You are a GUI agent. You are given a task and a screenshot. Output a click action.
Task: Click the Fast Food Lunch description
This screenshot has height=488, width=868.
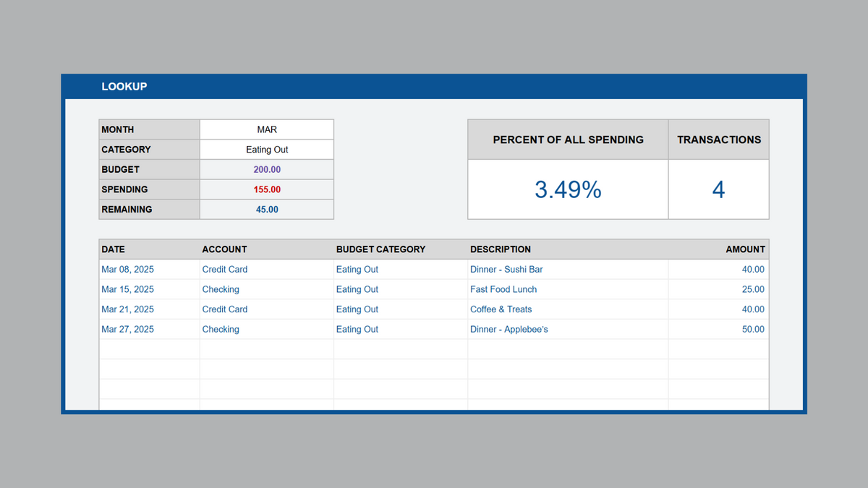(503, 289)
